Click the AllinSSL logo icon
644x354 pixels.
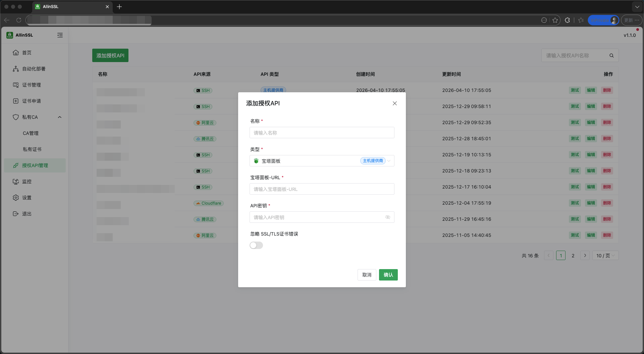(x=10, y=35)
